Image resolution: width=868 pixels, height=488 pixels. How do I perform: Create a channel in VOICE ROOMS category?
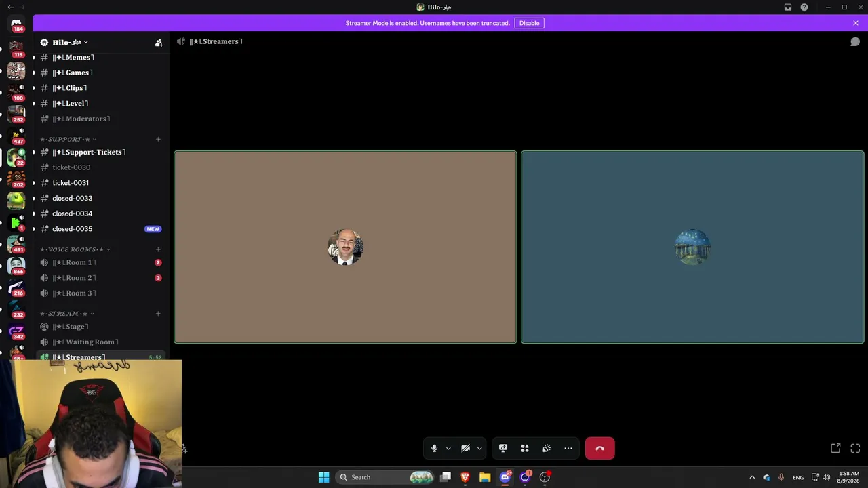158,249
